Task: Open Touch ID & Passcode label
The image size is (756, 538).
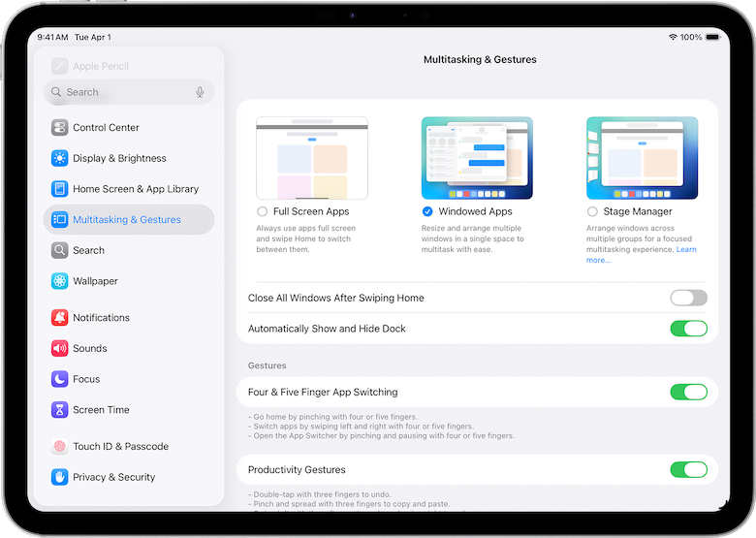Action: [x=120, y=447]
